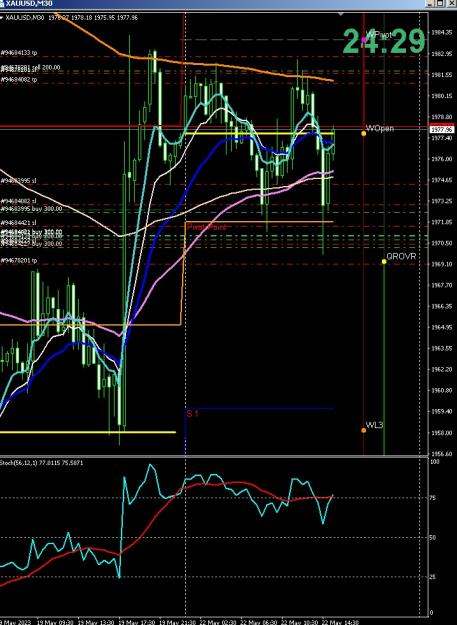Click the chart shift triangle marker

pos(341,14)
